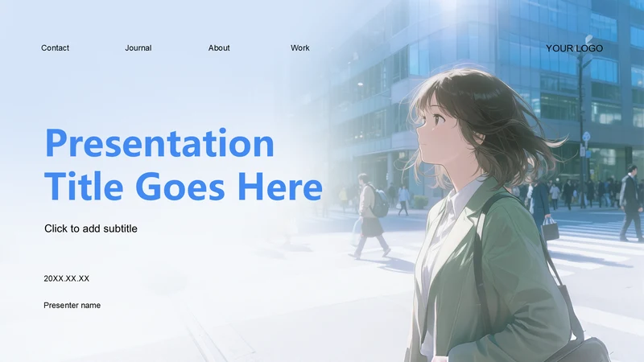Click the Presenter name text
644x362 pixels.
coord(72,306)
